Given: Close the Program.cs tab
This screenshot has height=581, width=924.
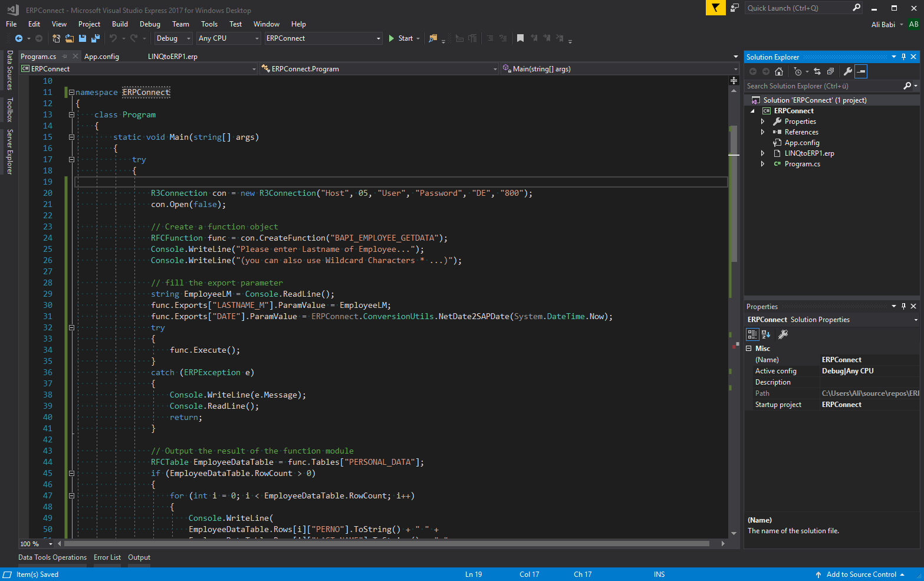Looking at the screenshot, I should click(x=75, y=57).
